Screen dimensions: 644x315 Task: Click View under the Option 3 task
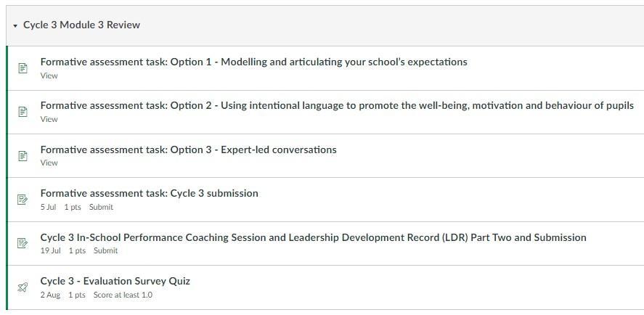pos(49,163)
